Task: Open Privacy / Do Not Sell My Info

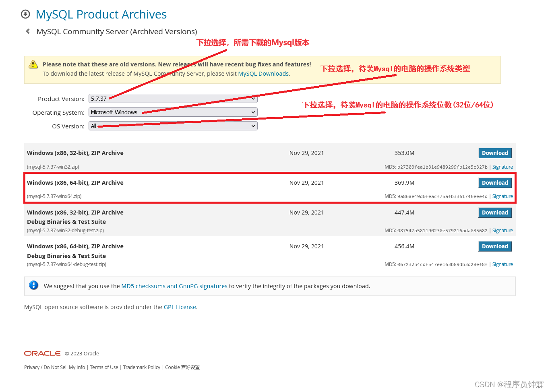Action: (54, 367)
